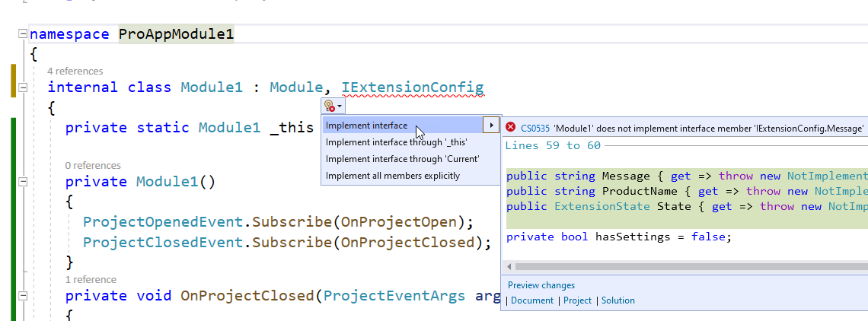The height and width of the screenshot is (321, 868).
Task: Click '4 references' CodeLens above Module1 class
Action: (75, 72)
